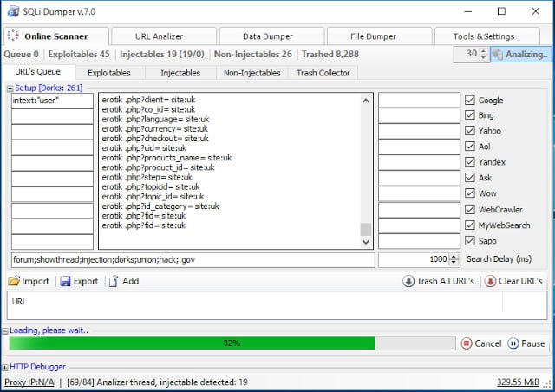The width and height of the screenshot is (555, 392).
Task: Click the Trash All URL's arrow icon
Action: [408, 281]
